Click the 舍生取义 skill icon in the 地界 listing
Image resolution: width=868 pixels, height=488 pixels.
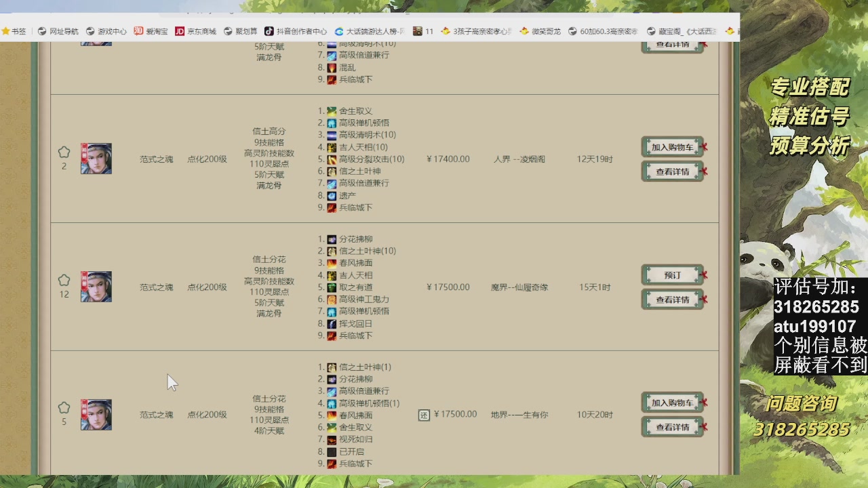[x=332, y=428]
